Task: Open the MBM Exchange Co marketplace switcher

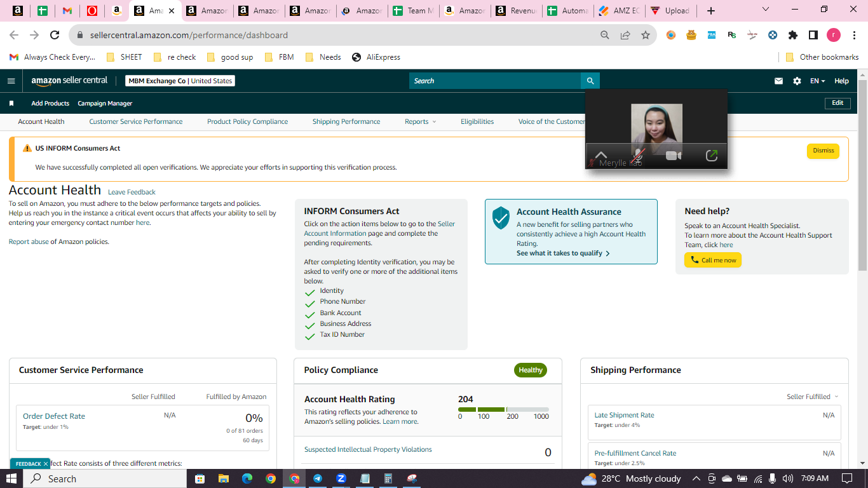Action: 180,81
